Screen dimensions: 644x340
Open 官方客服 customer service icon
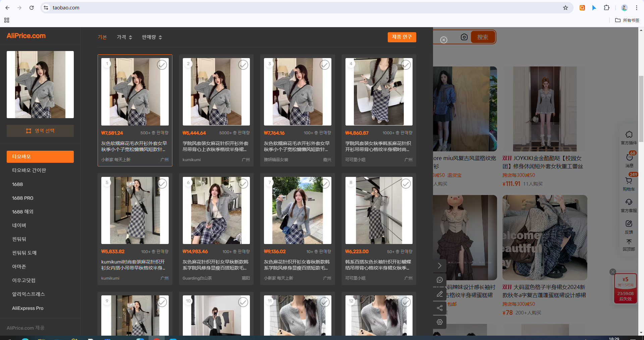(x=629, y=205)
